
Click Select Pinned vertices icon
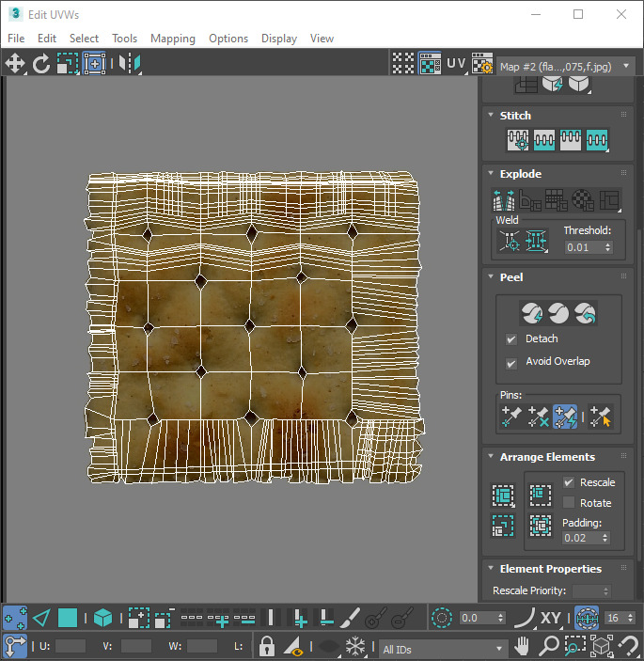point(600,417)
